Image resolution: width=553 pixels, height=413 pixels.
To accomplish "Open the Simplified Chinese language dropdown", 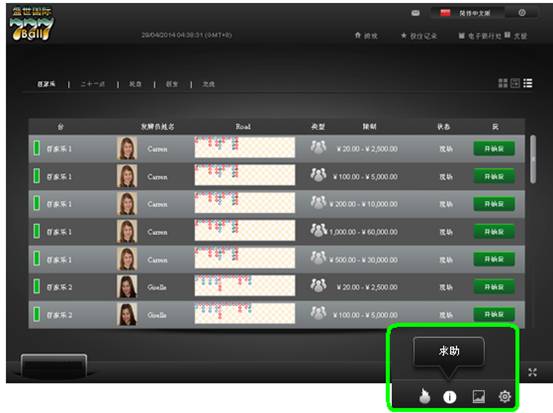I will tap(467, 13).
